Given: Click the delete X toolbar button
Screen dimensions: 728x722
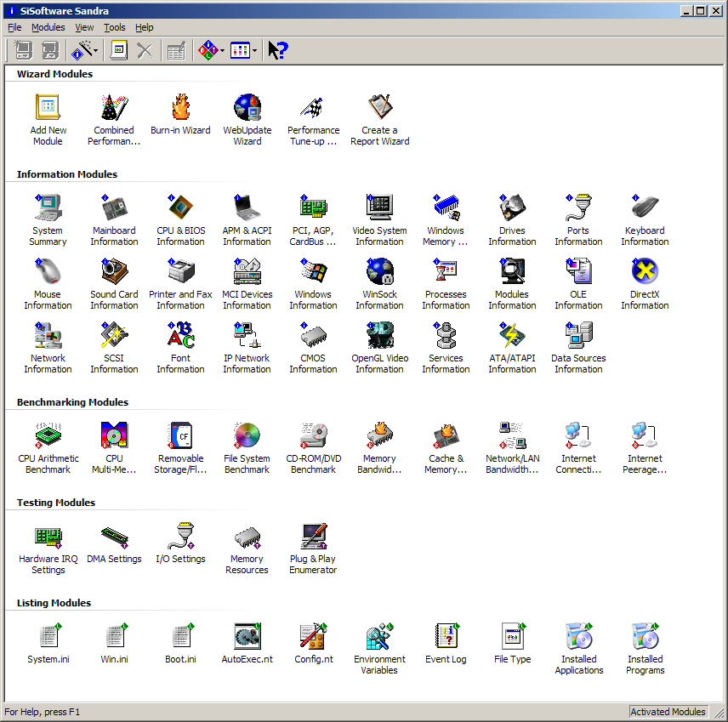Looking at the screenshot, I should pos(145,50).
